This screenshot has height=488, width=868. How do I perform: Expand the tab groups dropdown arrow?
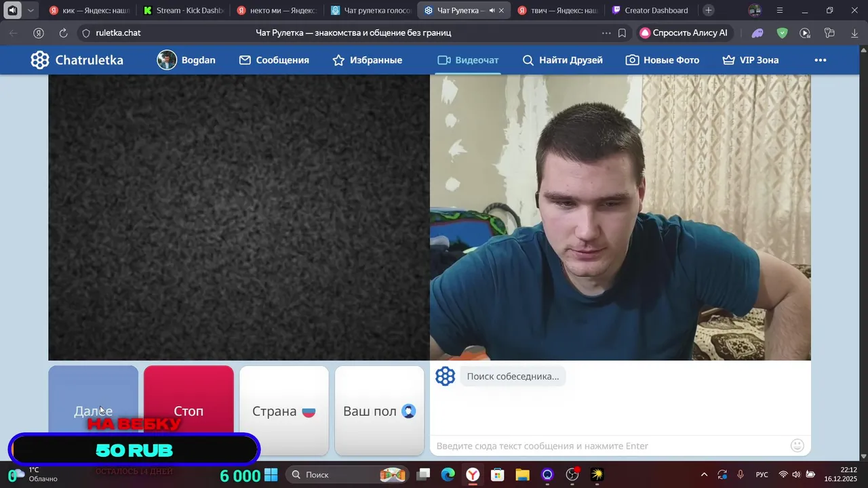click(x=31, y=10)
